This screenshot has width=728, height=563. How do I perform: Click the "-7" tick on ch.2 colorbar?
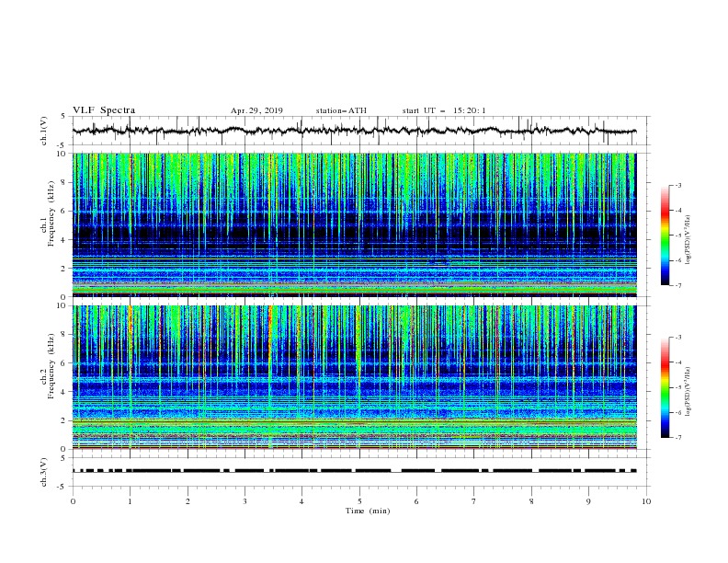(x=677, y=438)
